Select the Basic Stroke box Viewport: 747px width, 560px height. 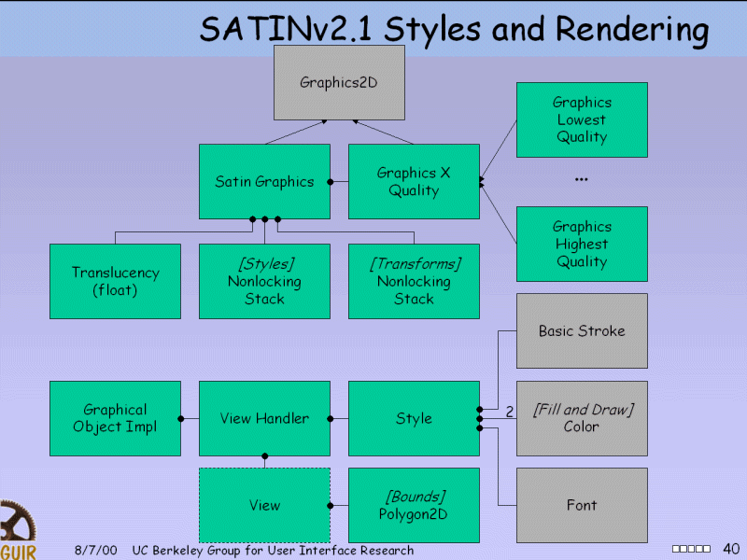coord(582,330)
